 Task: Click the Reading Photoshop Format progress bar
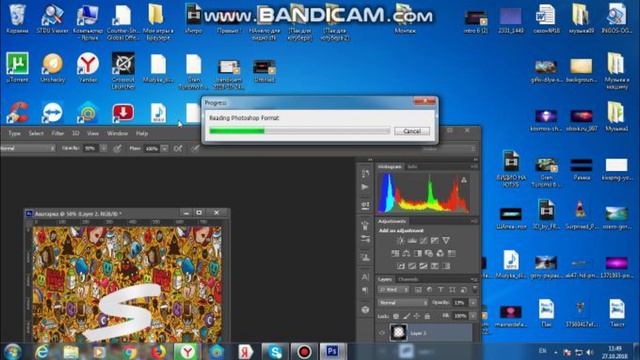coord(299,131)
